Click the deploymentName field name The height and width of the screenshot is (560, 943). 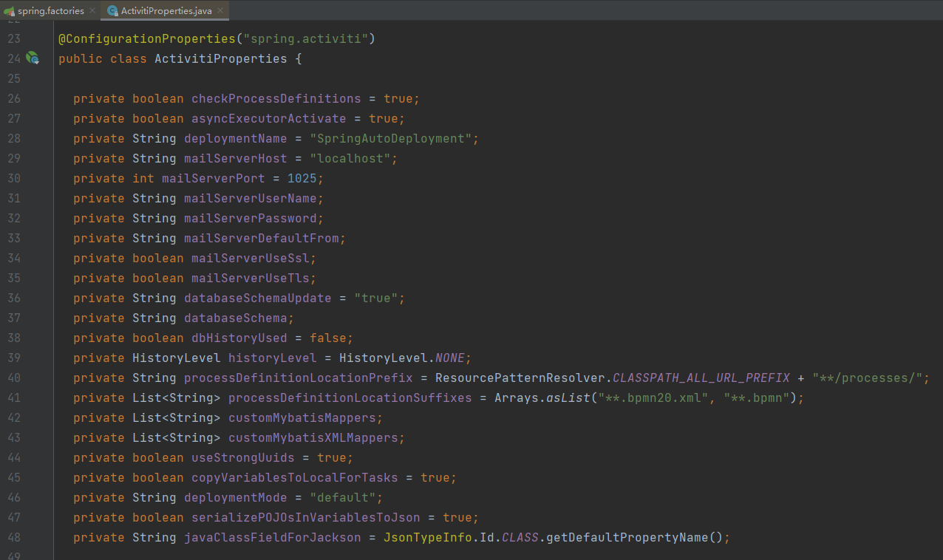tap(236, 138)
